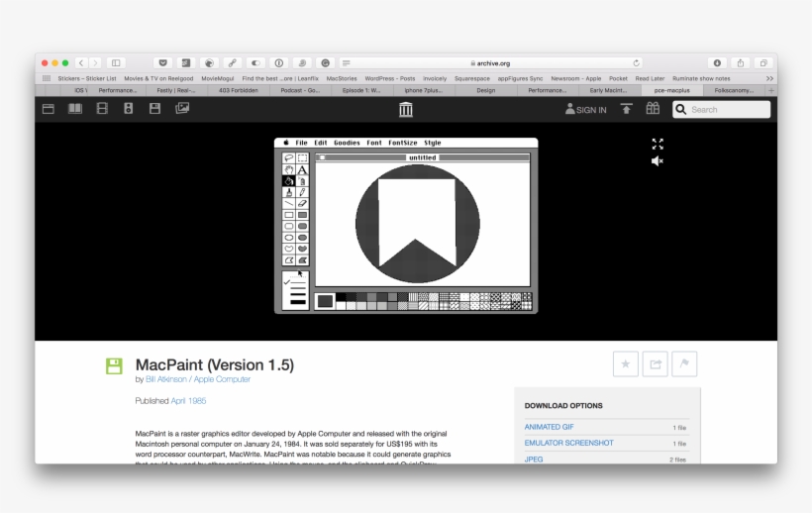Select the filled Freeform shape tool

pyautogui.click(x=302, y=249)
